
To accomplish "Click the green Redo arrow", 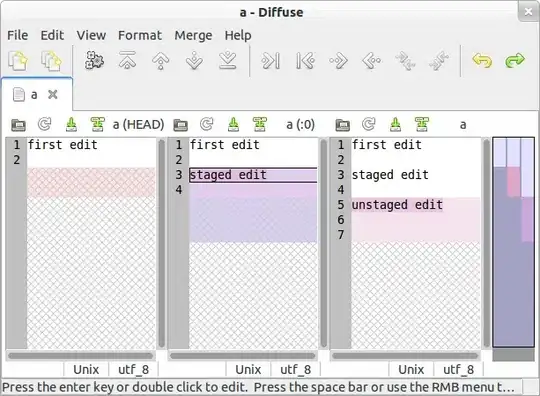I will coord(515,61).
